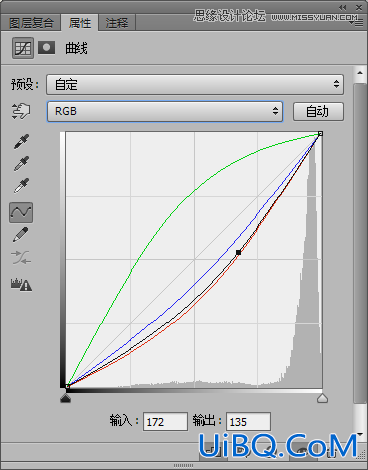Click the histogram warning icon
This screenshot has width=368, height=470.
point(21,285)
